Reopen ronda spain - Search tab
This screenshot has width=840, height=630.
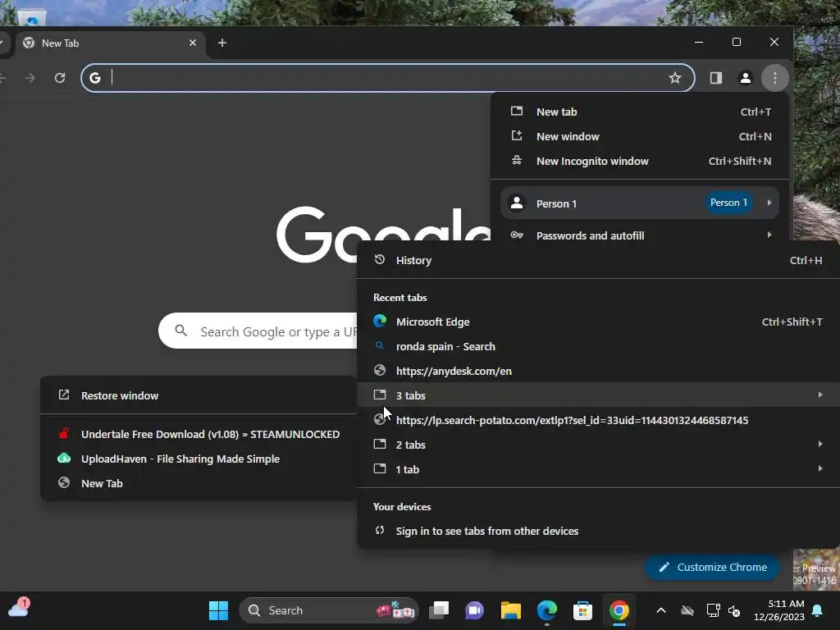coord(598,347)
